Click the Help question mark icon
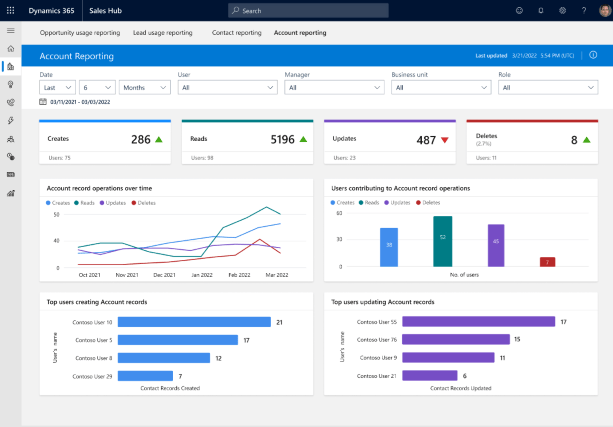 (583, 10)
